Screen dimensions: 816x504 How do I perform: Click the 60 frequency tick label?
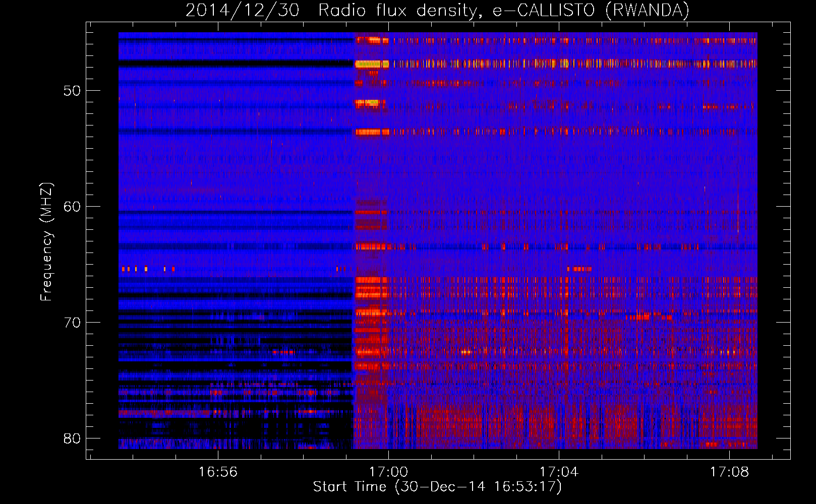click(x=72, y=207)
